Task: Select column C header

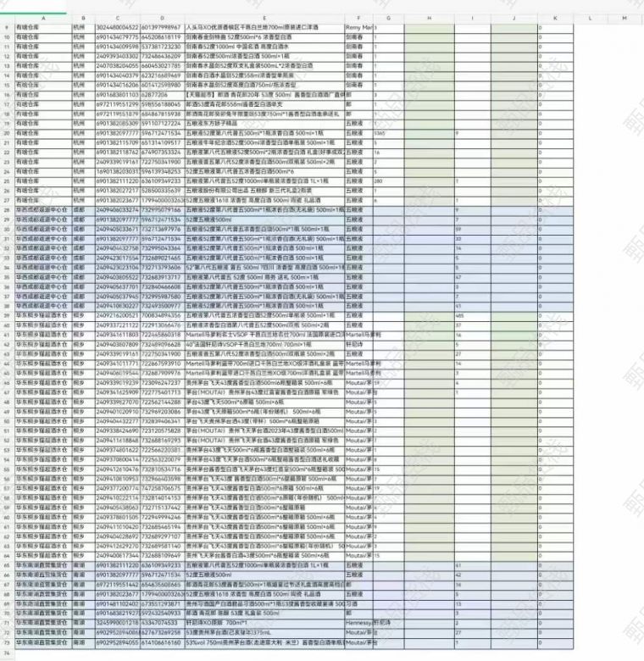Action: 118,18
